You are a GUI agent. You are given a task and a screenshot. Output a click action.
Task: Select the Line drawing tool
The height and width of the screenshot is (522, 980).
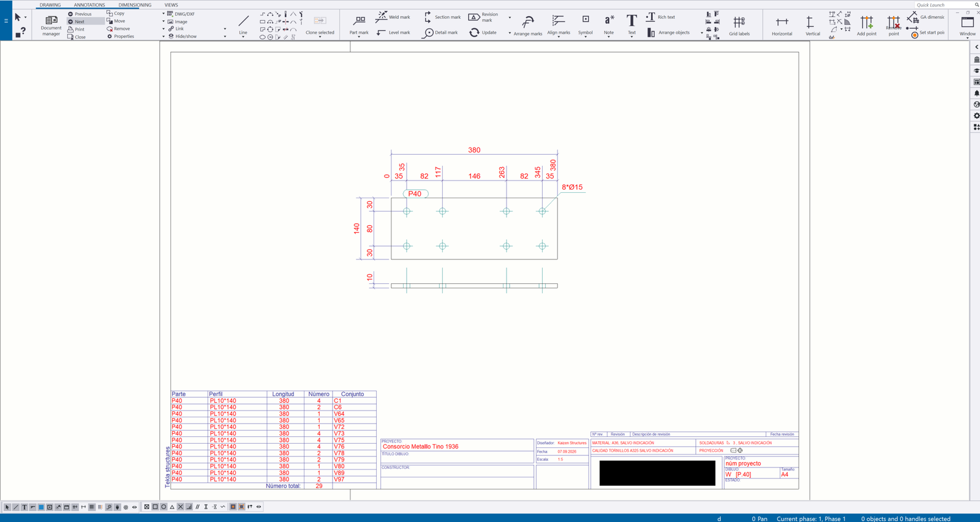(243, 24)
